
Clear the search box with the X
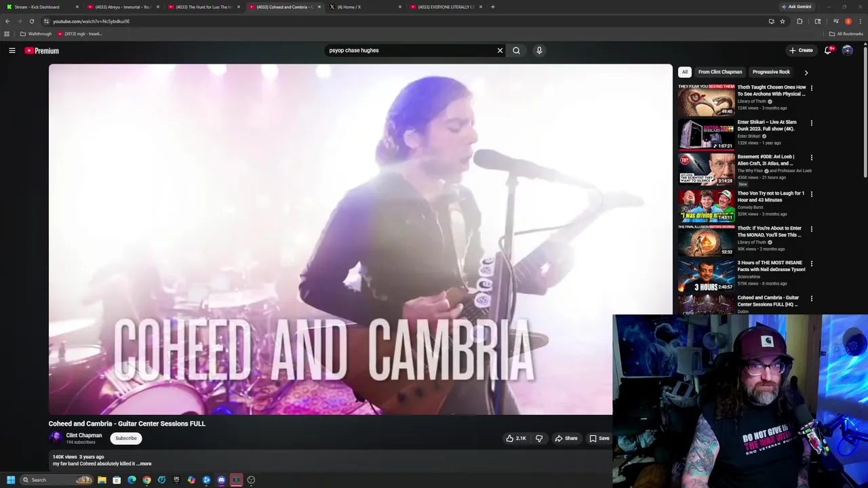[x=500, y=50]
